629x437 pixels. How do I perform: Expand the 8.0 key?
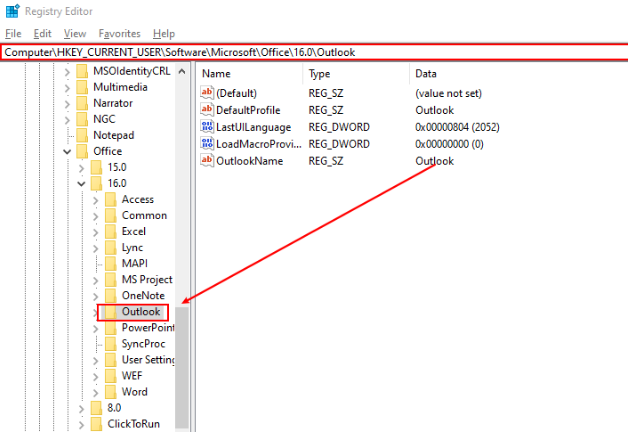81,409
